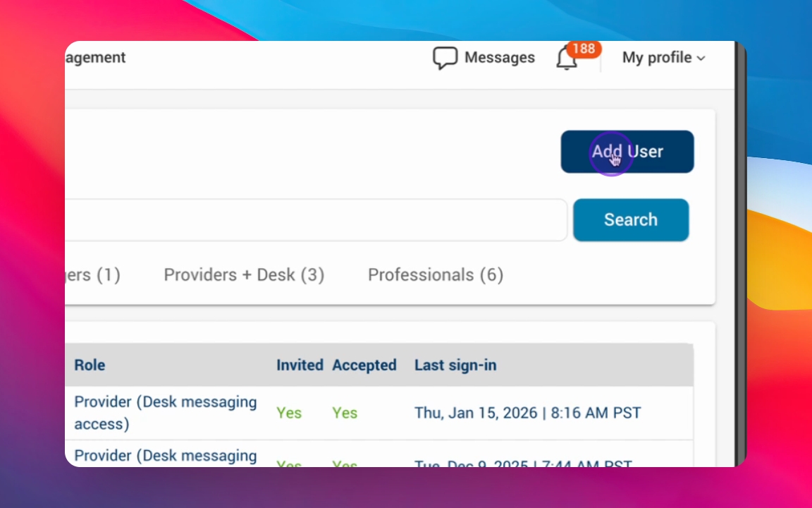Open the Professionals (6) tab
The image size is (812, 508).
pyautogui.click(x=436, y=274)
